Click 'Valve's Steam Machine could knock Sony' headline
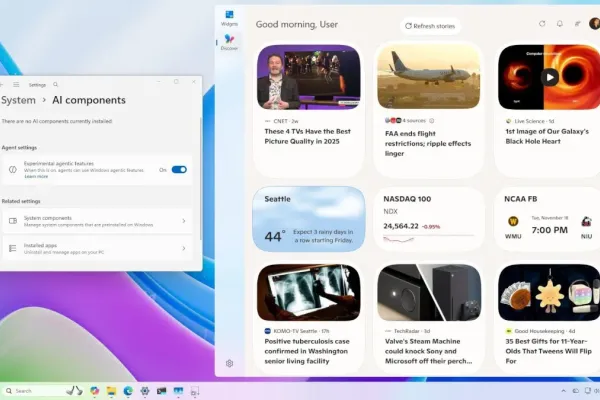 [429, 351]
